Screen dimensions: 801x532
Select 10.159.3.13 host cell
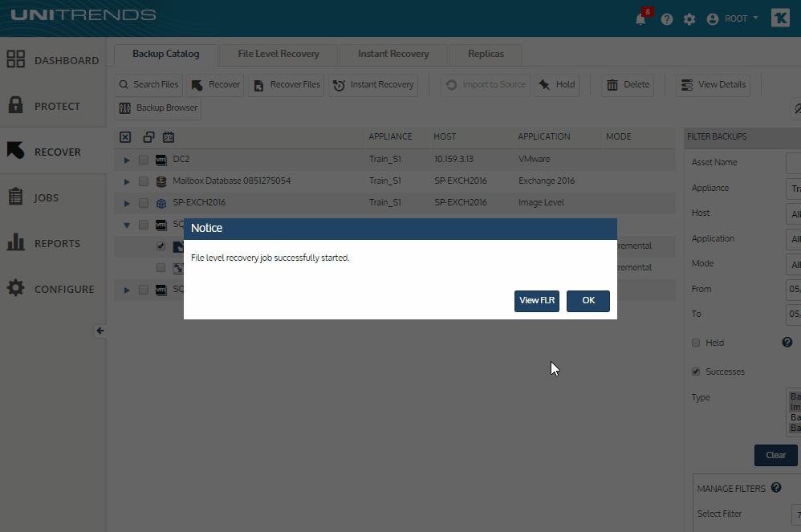pos(453,160)
